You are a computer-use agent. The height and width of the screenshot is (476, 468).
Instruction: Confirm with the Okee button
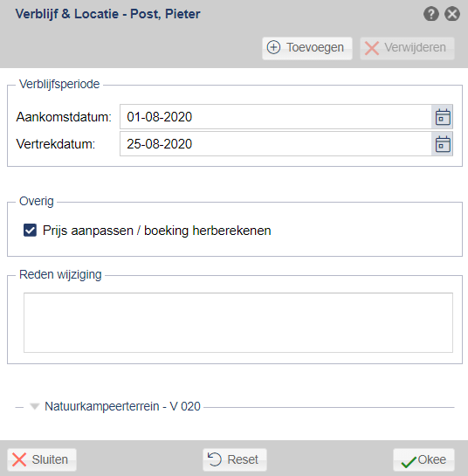pos(423,460)
